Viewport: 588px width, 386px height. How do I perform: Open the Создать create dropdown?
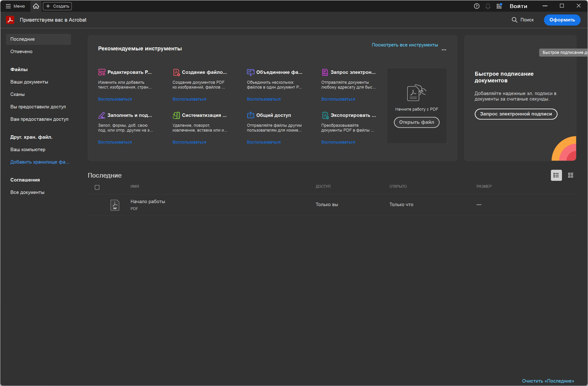click(57, 6)
